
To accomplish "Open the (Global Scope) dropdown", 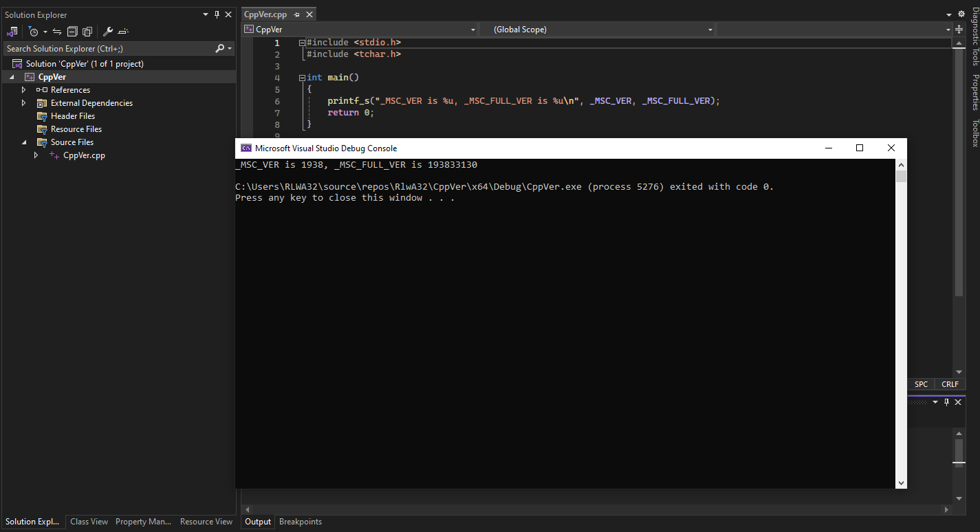I will point(710,30).
